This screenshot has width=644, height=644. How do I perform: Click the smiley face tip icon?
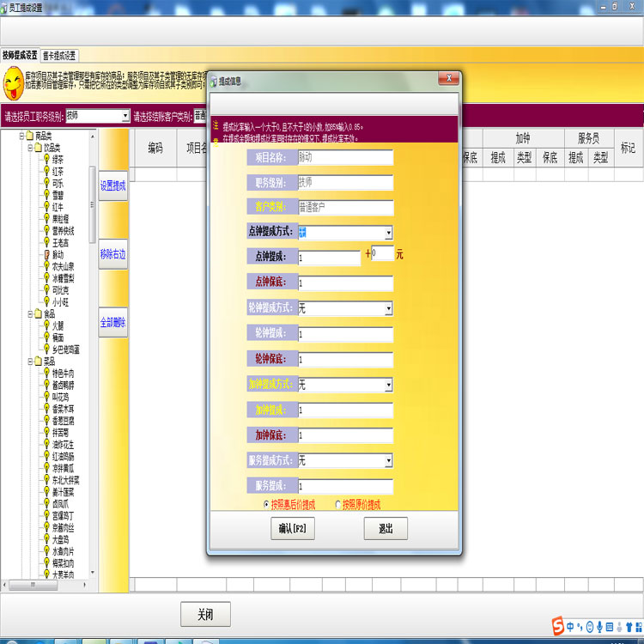tap(13, 83)
